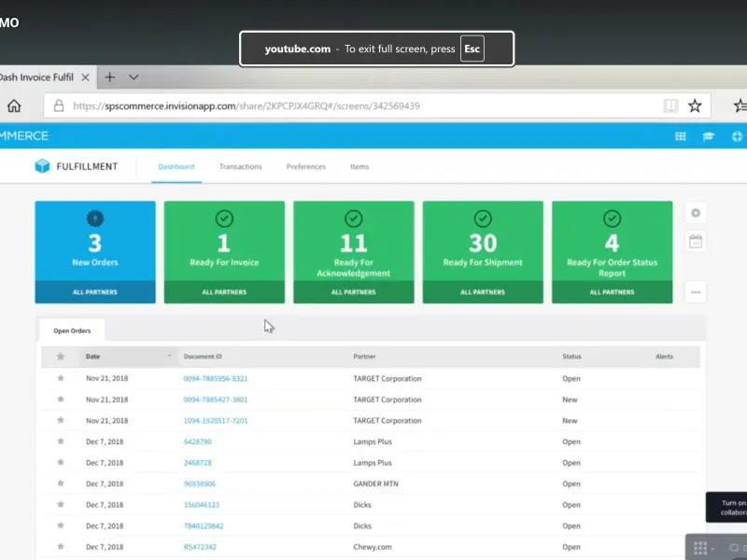Click the Fulfillment cube logo icon

click(42, 166)
